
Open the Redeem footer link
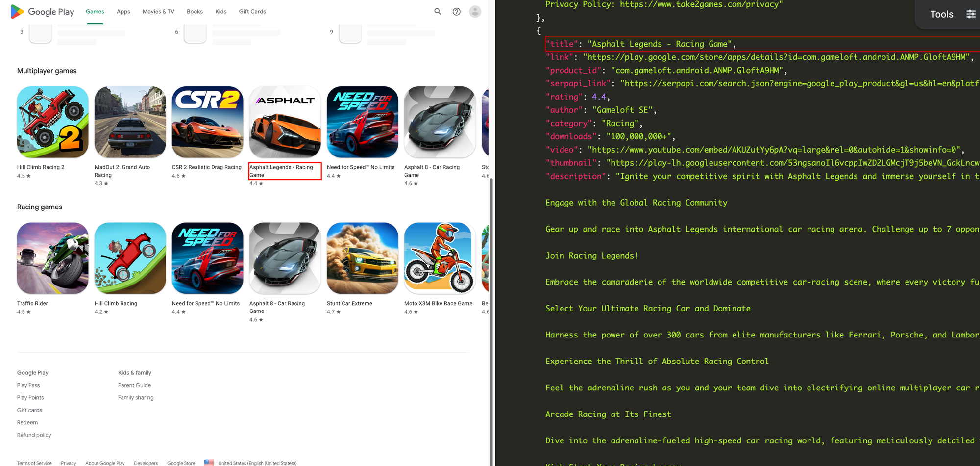27,422
